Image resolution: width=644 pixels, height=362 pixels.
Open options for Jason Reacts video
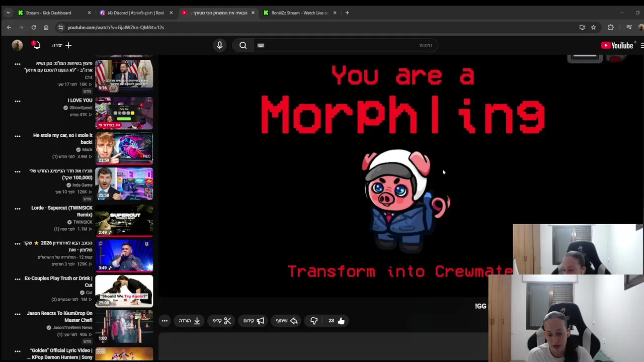coord(17,314)
